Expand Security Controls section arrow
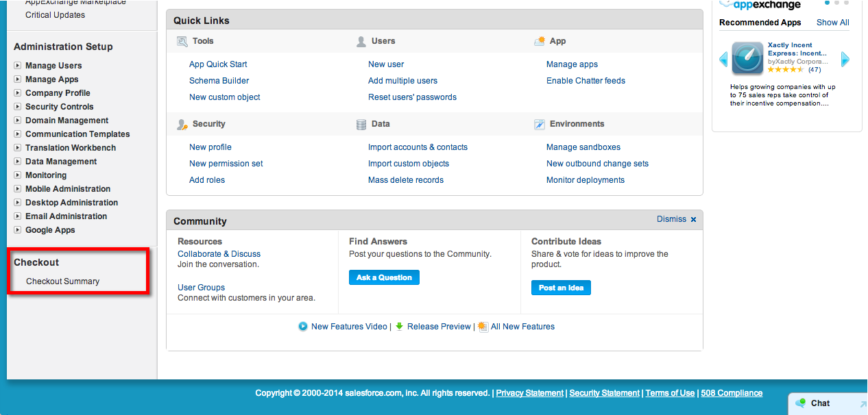This screenshot has height=415, width=868. (x=18, y=107)
